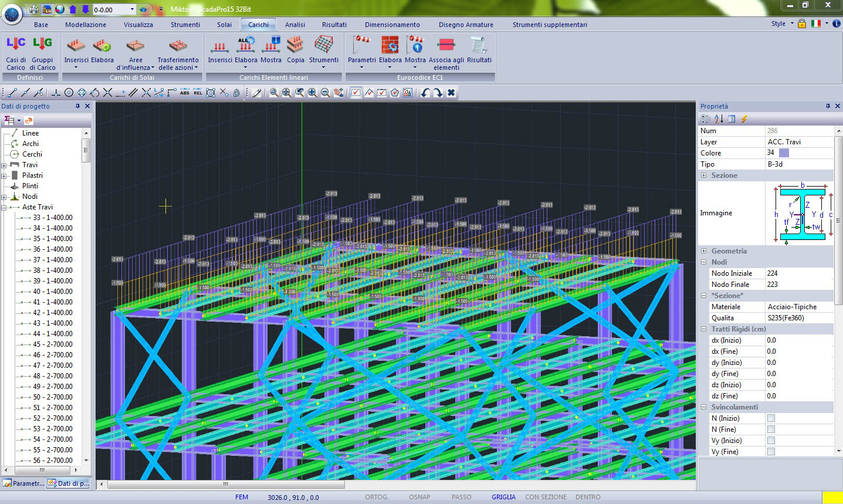Tick the Vy (Inizio) checkbox
This screenshot has width=843, height=504.
[x=771, y=441]
